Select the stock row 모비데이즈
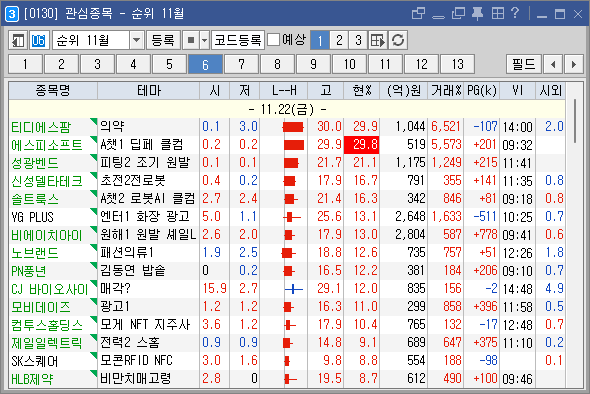This screenshot has width=590, height=394. [x=287, y=307]
